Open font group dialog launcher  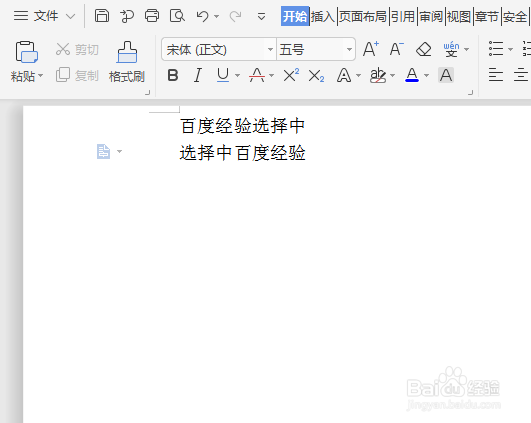coord(470,92)
